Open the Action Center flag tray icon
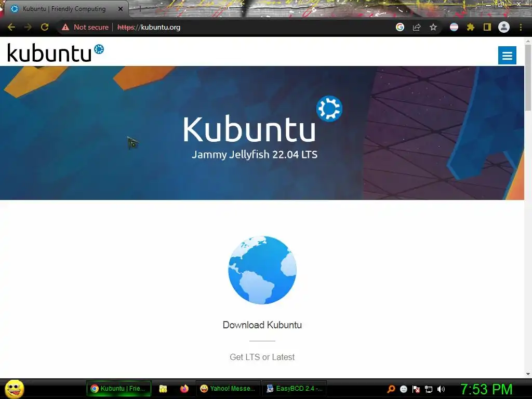532x399 pixels. tap(416, 389)
